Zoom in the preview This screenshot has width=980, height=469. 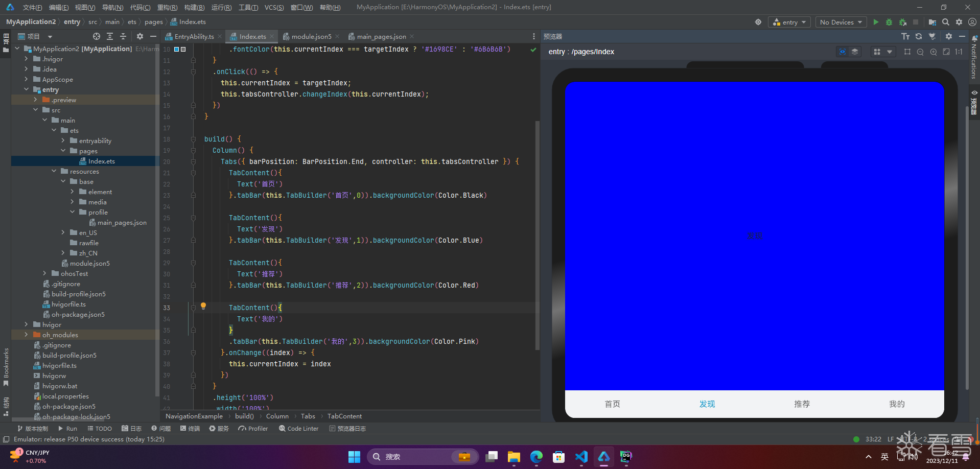click(x=934, y=52)
